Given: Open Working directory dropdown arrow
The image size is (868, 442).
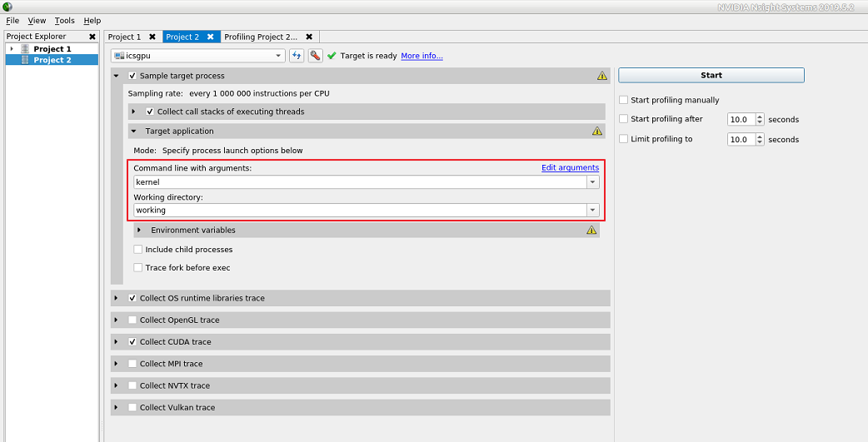Looking at the screenshot, I should pyautogui.click(x=593, y=211).
